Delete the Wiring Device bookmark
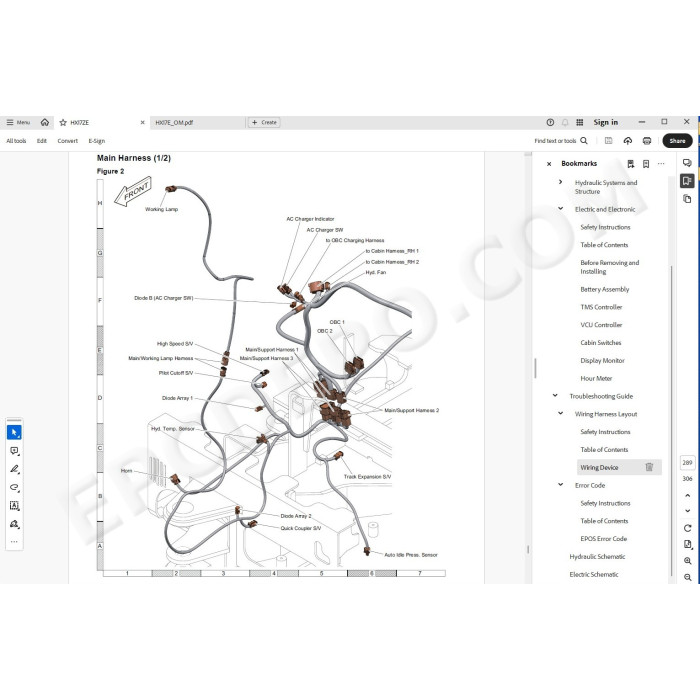The image size is (700, 700). pyautogui.click(x=649, y=467)
